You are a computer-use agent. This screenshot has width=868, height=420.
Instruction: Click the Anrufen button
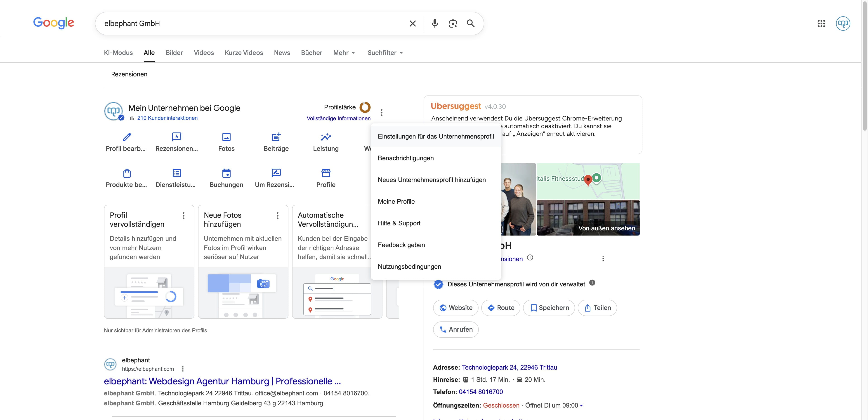click(455, 329)
